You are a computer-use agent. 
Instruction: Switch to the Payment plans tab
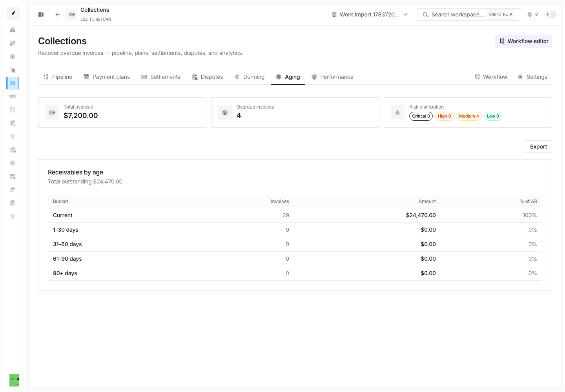(107, 77)
